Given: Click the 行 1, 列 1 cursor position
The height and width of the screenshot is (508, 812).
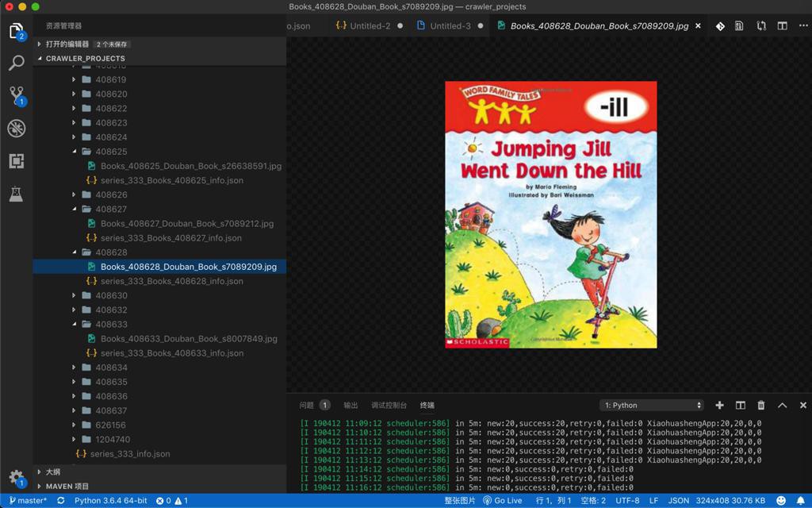Looking at the screenshot, I should (x=553, y=501).
